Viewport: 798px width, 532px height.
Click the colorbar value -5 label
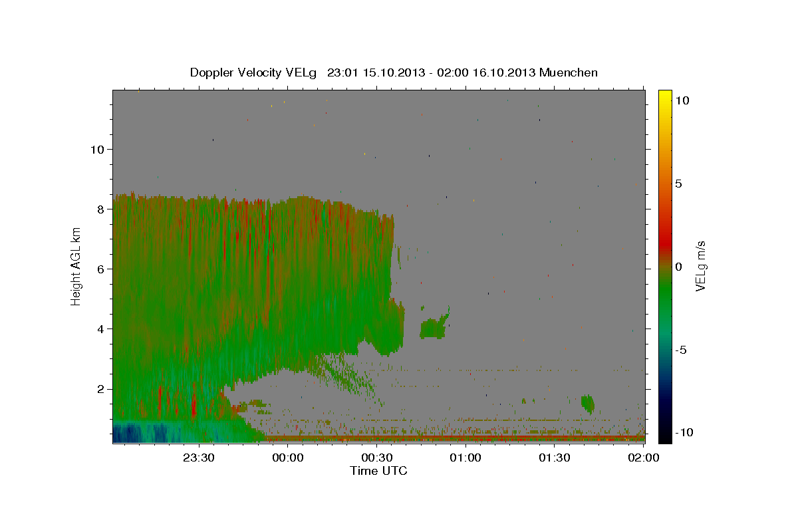[682, 350]
